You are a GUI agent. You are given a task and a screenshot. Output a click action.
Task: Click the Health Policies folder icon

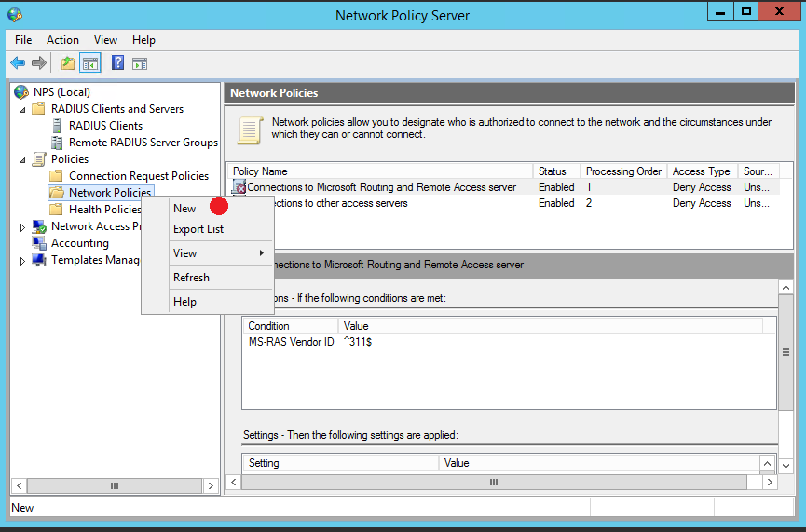click(x=56, y=210)
